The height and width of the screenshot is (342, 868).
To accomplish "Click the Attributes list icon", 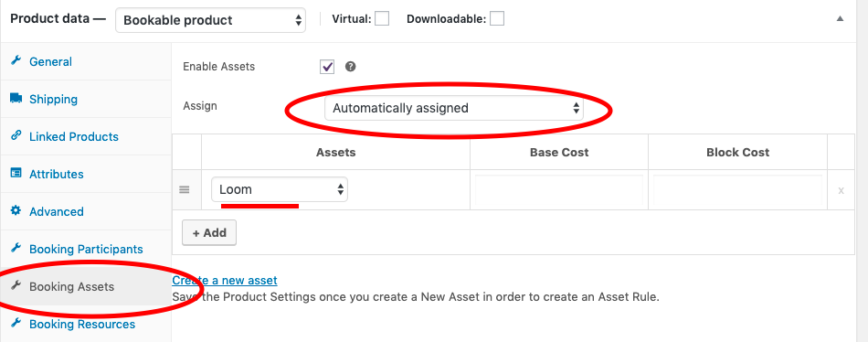I will (16, 174).
